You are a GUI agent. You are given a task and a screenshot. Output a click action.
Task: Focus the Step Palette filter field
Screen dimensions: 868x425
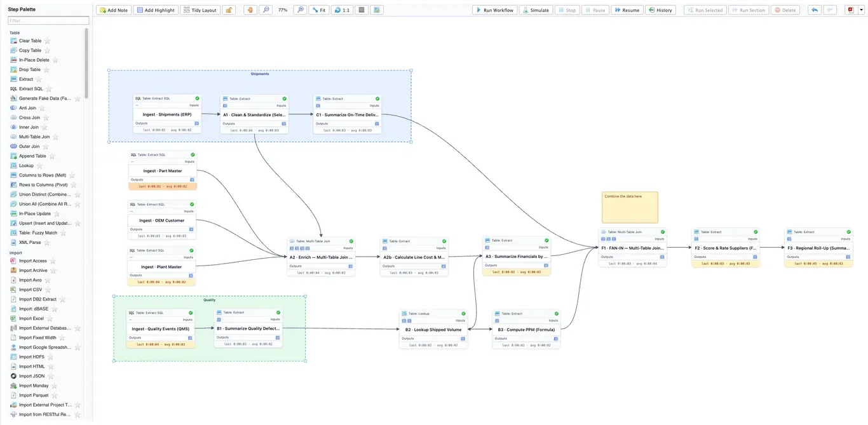coord(48,21)
